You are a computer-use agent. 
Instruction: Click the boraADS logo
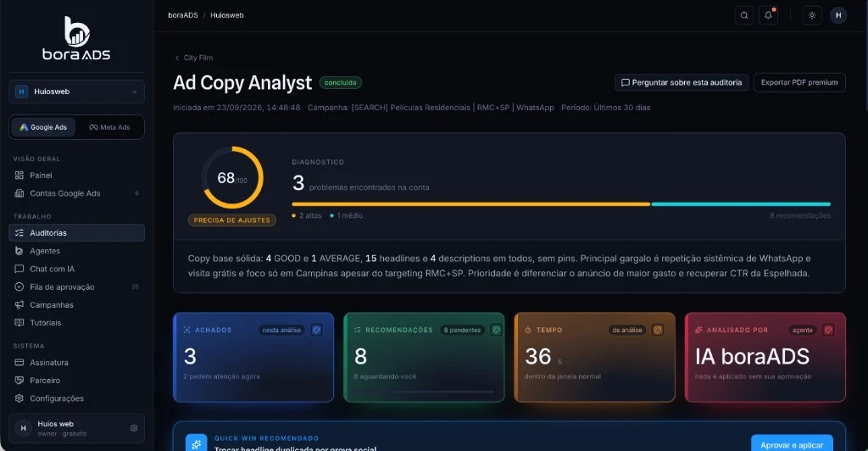pyautogui.click(x=76, y=38)
